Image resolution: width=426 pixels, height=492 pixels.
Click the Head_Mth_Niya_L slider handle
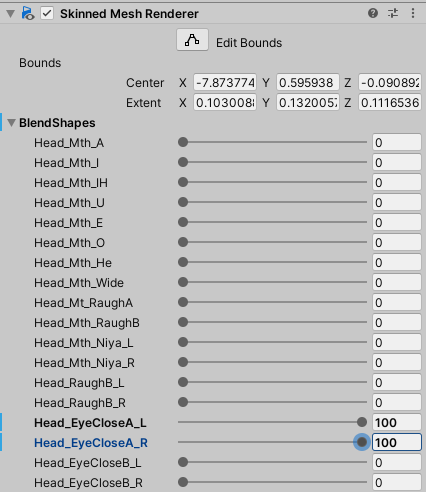click(x=183, y=342)
